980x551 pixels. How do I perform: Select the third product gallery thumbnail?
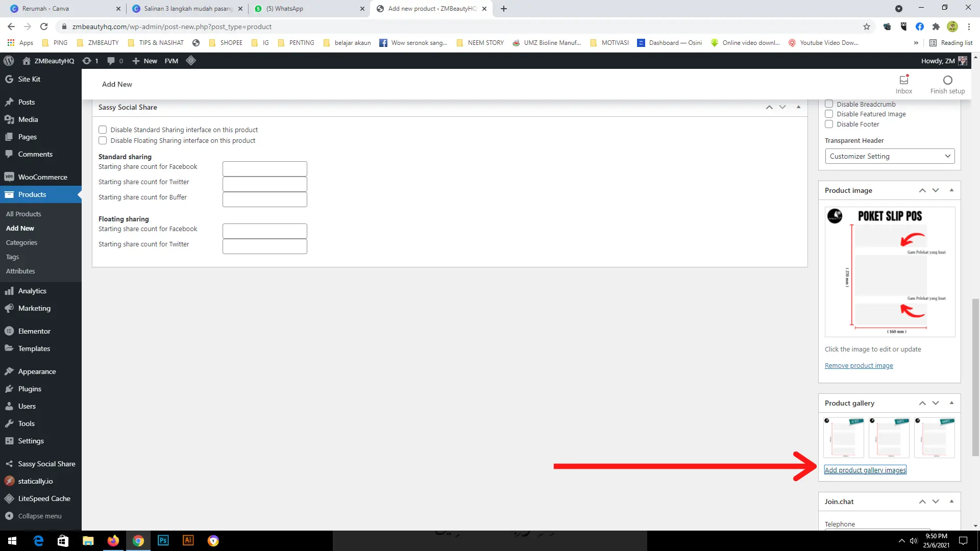point(935,437)
